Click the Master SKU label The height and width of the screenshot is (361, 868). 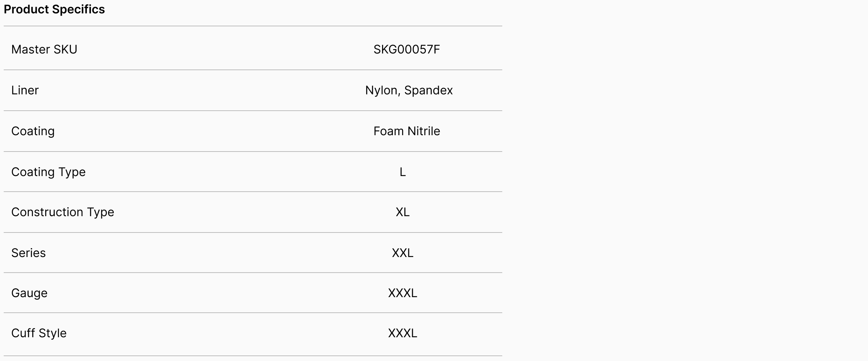coord(44,49)
